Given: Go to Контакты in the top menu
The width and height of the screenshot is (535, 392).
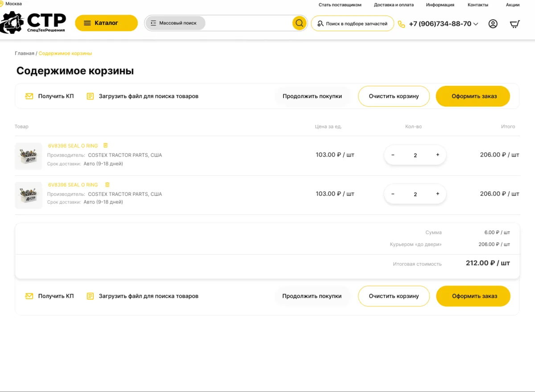Looking at the screenshot, I should tap(478, 5).
